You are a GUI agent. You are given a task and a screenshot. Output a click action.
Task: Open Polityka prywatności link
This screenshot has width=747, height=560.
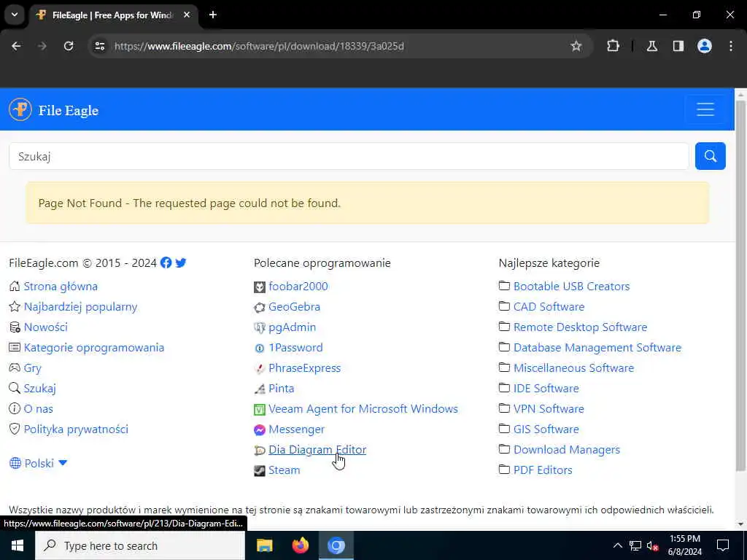click(x=76, y=429)
